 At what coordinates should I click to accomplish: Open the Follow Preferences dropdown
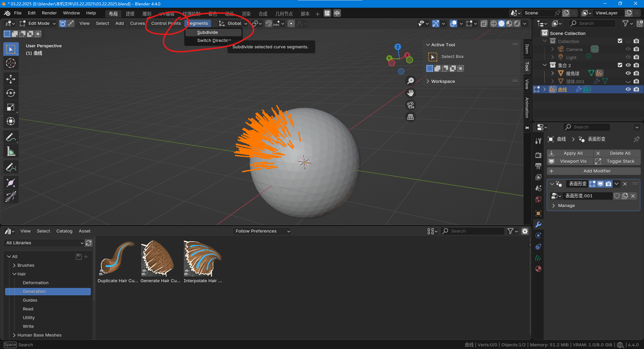[x=262, y=231]
